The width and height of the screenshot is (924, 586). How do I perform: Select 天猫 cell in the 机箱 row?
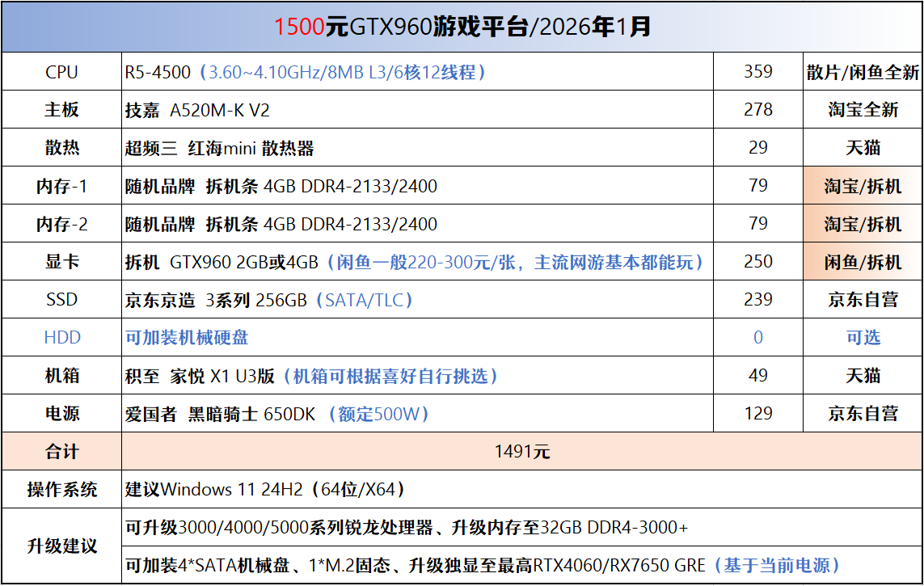(x=863, y=375)
